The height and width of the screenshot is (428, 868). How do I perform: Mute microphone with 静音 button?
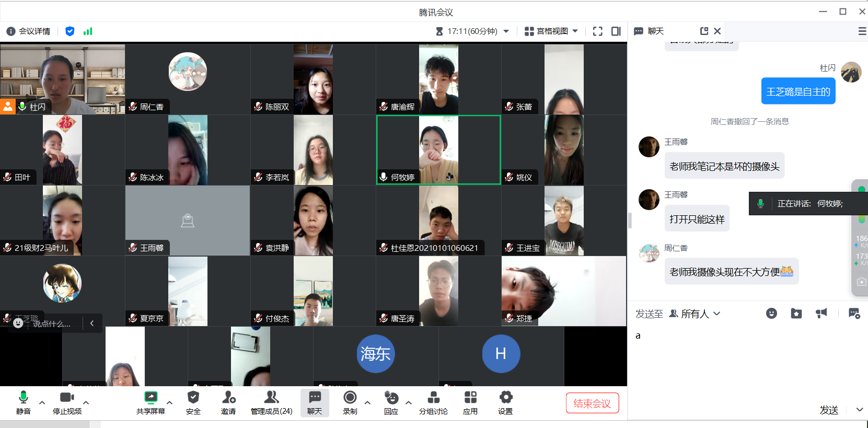point(23,403)
